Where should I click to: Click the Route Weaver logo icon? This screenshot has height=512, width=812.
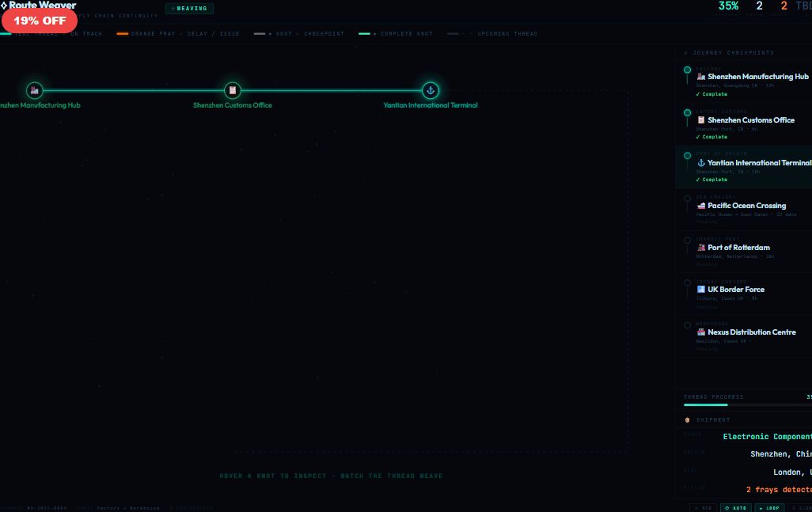tap(4, 6)
